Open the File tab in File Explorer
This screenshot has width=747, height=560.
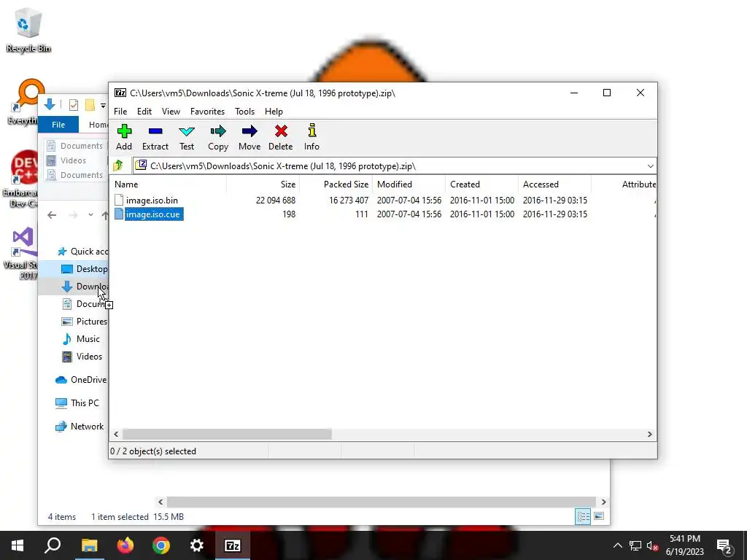(58, 124)
